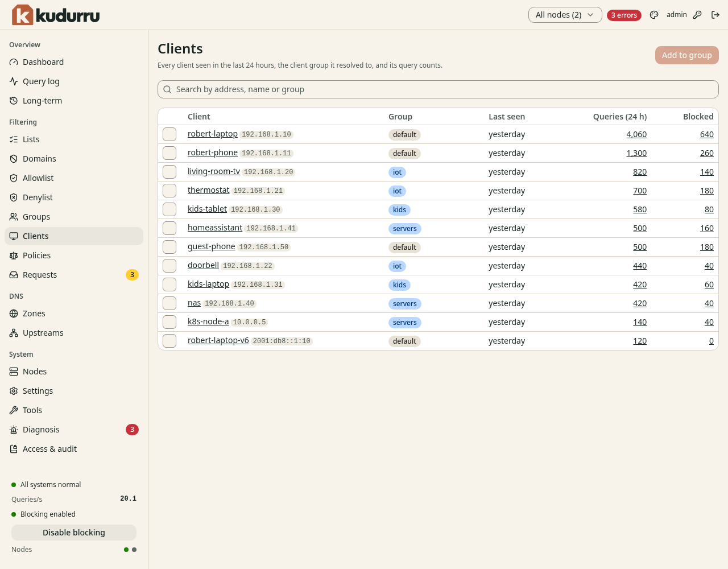Click the admin username in header
Screen dimensions: 728x569
click(677, 15)
